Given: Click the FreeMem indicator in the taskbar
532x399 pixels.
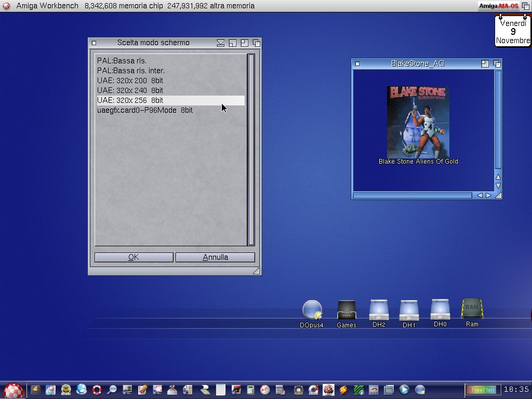Looking at the screenshot, I should (x=483, y=390).
